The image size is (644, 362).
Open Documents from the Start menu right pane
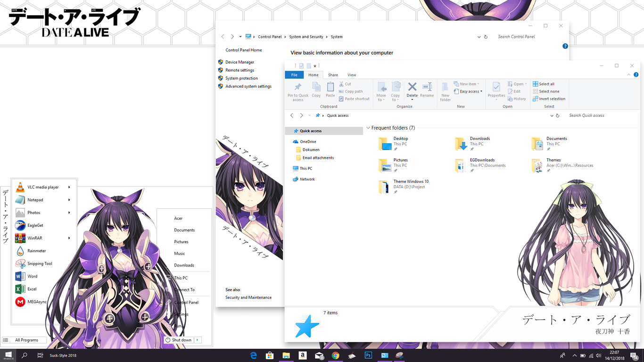pyautogui.click(x=184, y=230)
